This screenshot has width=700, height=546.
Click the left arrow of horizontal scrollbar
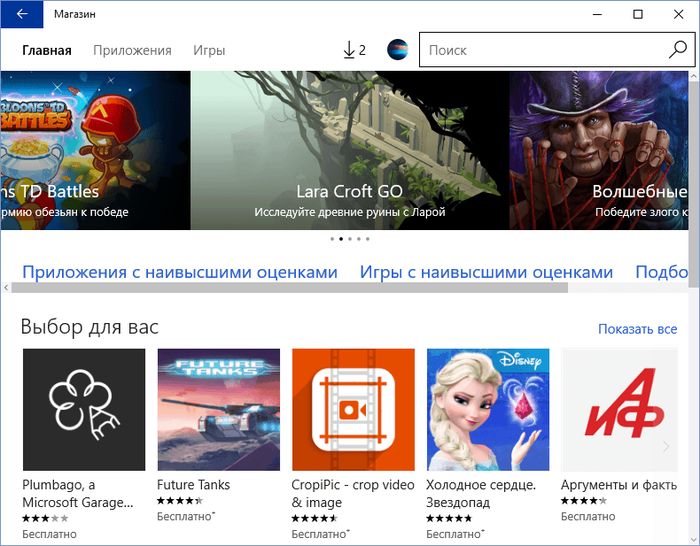[x=6, y=288]
